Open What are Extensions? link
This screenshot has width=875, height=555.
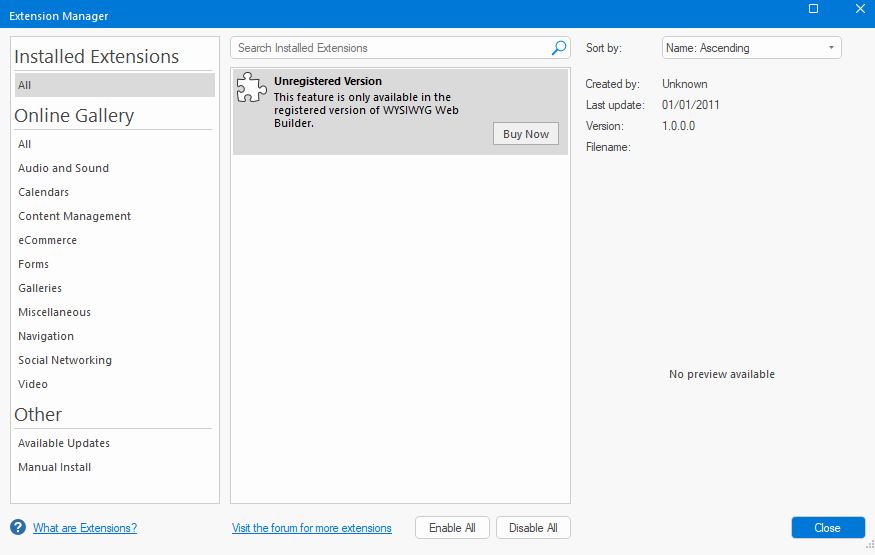[85, 528]
